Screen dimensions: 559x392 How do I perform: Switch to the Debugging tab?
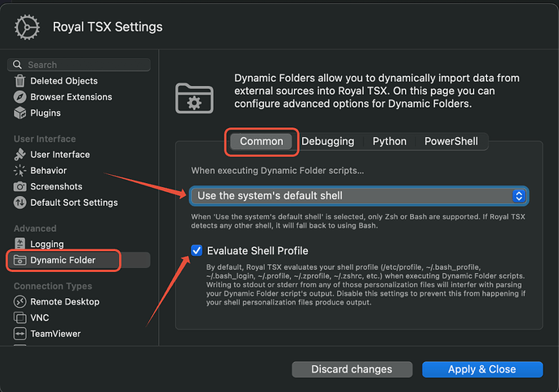click(327, 141)
